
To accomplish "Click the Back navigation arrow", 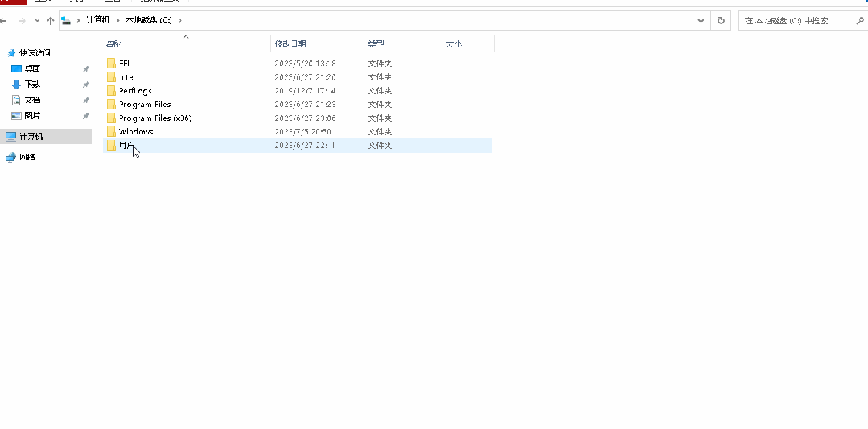I will (x=6, y=20).
